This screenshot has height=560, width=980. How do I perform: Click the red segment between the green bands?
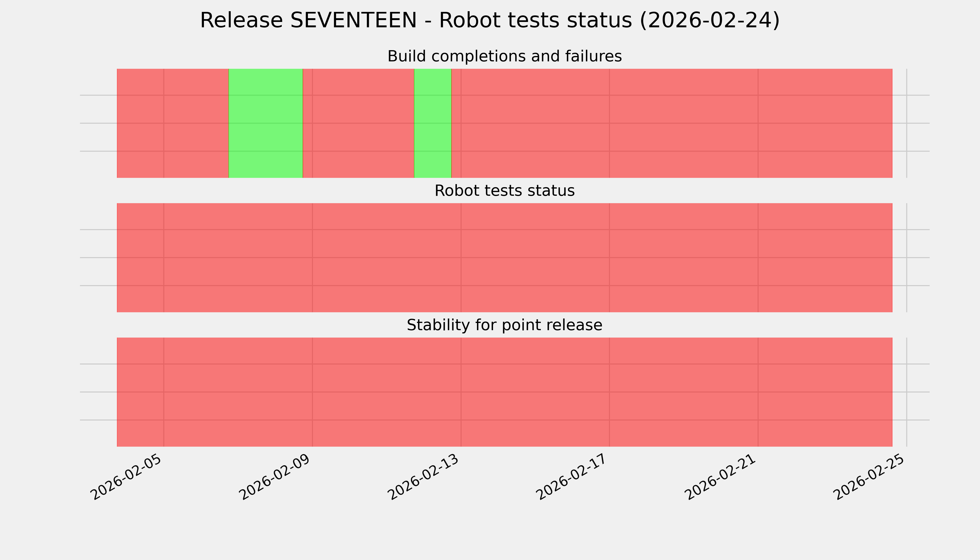(358, 123)
